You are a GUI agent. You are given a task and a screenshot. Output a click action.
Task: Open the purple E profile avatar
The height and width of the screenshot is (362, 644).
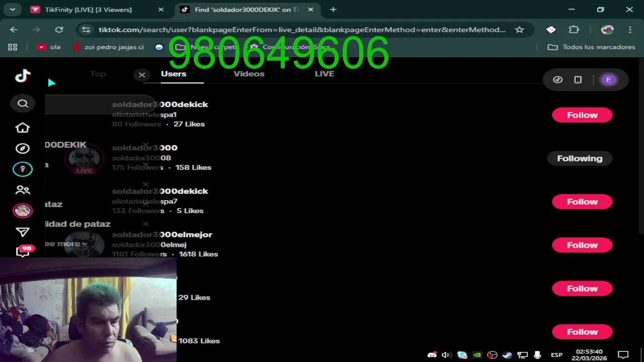608,79
